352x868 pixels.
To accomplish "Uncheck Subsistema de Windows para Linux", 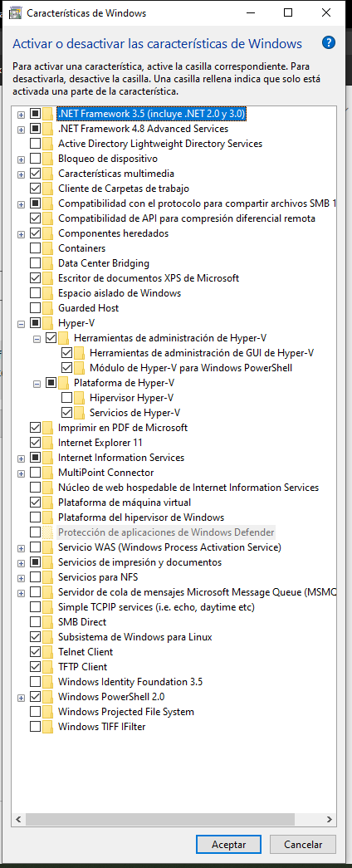I will (35, 636).
